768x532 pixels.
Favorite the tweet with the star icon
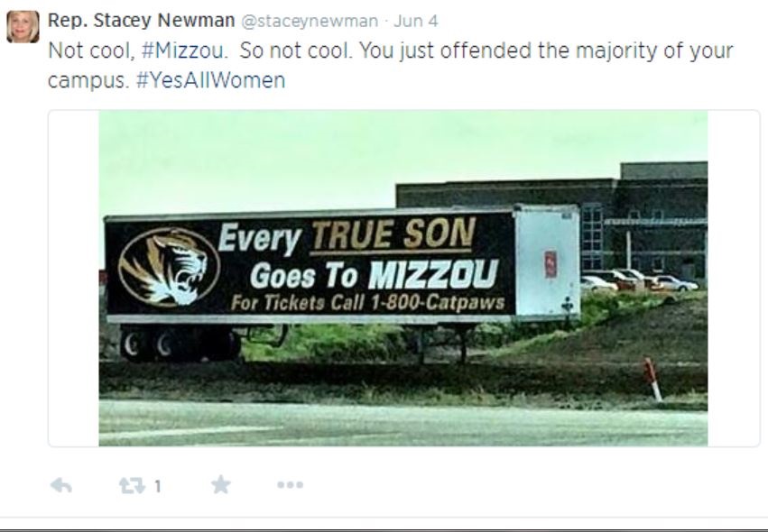tap(221, 484)
